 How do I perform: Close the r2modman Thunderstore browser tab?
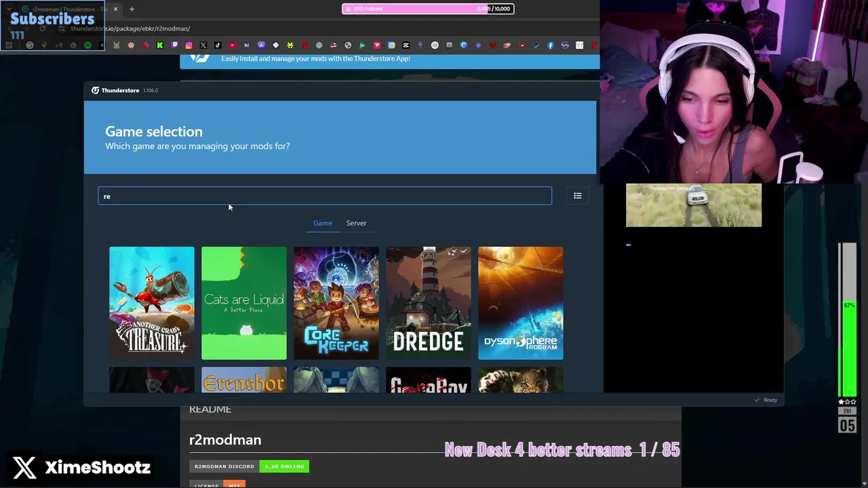pyautogui.click(x=115, y=9)
